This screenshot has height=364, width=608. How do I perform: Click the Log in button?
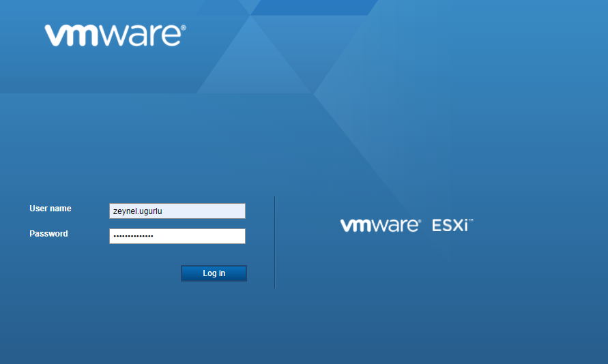(x=214, y=273)
